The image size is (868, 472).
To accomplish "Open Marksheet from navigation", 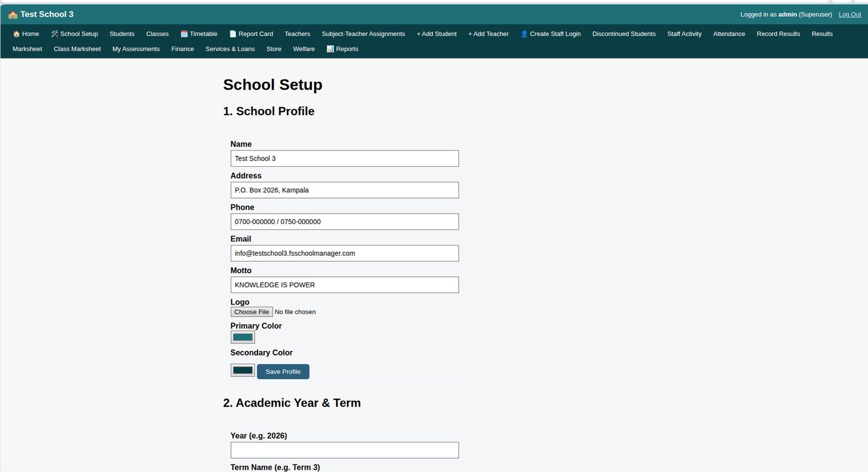I will click(27, 49).
